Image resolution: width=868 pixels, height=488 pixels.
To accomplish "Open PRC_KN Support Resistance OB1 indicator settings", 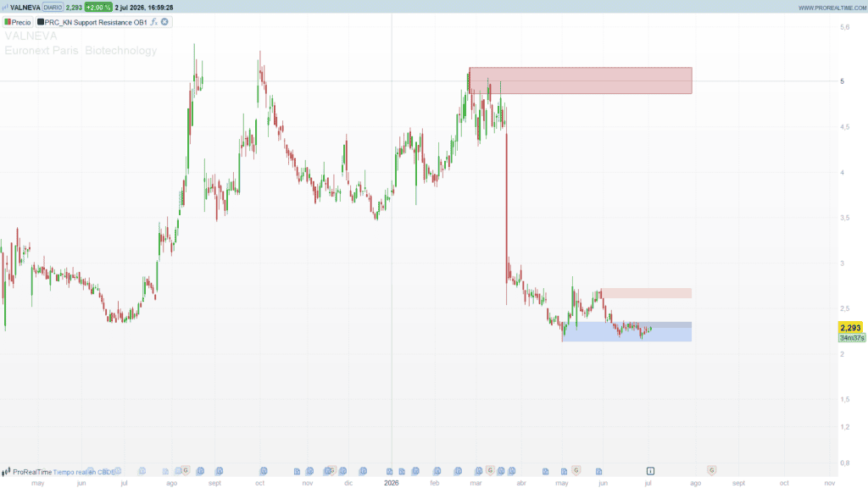I will coord(96,22).
